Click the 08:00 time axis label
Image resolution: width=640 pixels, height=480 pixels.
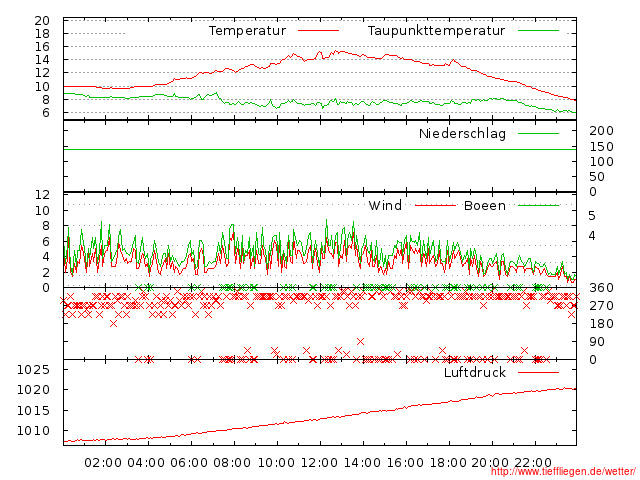[x=232, y=463]
